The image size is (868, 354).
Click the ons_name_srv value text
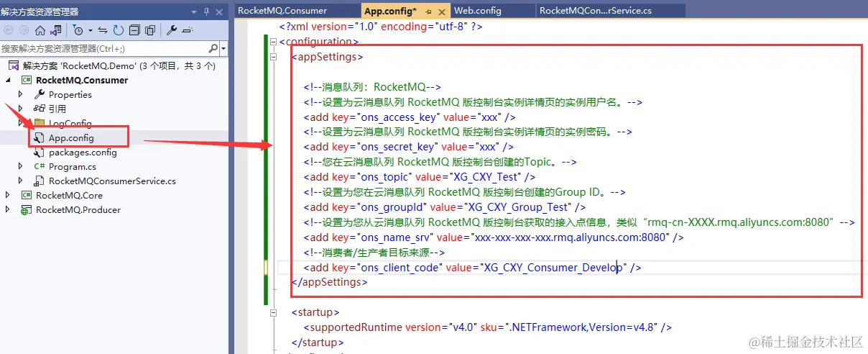[x=569, y=237]
